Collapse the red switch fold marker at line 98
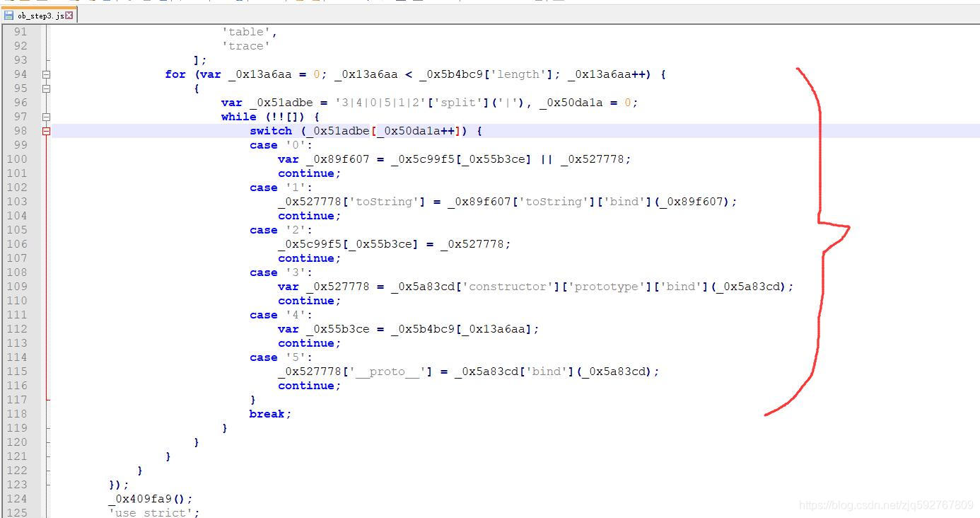980x518 pixels. click(x=45, y=130)
